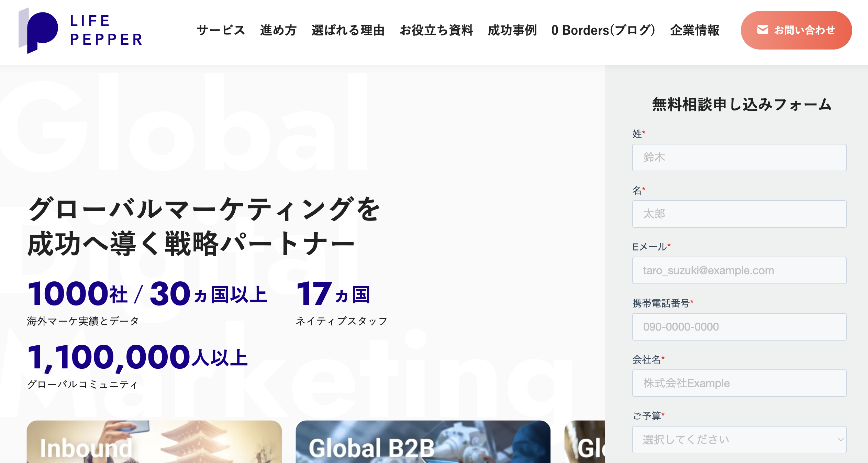Click the 会社名 company name field
868x463 pixels.
tap(739, 383)
